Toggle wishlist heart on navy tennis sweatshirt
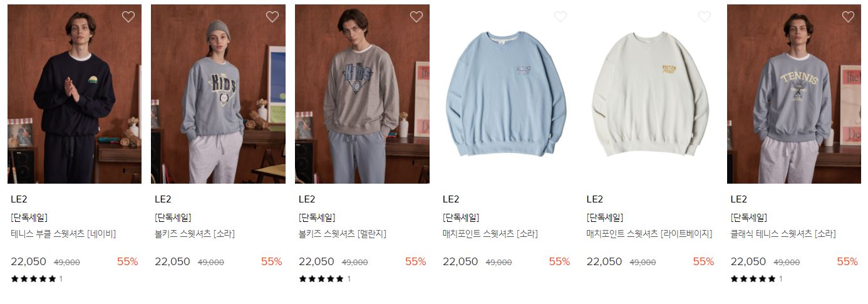Image resolution: width=868 pixels, height=304 pixels. pos(128,17)
